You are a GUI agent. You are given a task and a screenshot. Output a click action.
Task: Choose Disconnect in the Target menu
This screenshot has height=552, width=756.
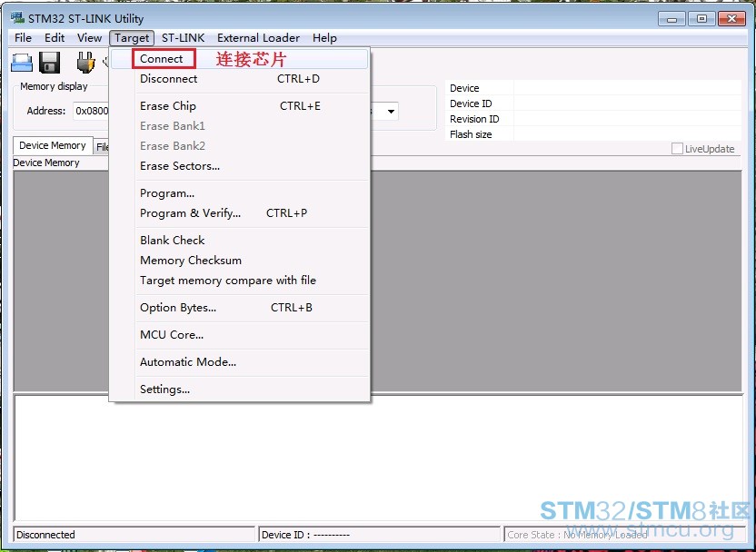[x=240, y=79]
